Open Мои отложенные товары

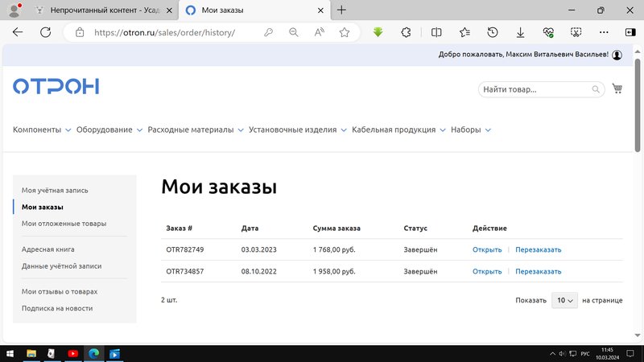coord(64,224)
